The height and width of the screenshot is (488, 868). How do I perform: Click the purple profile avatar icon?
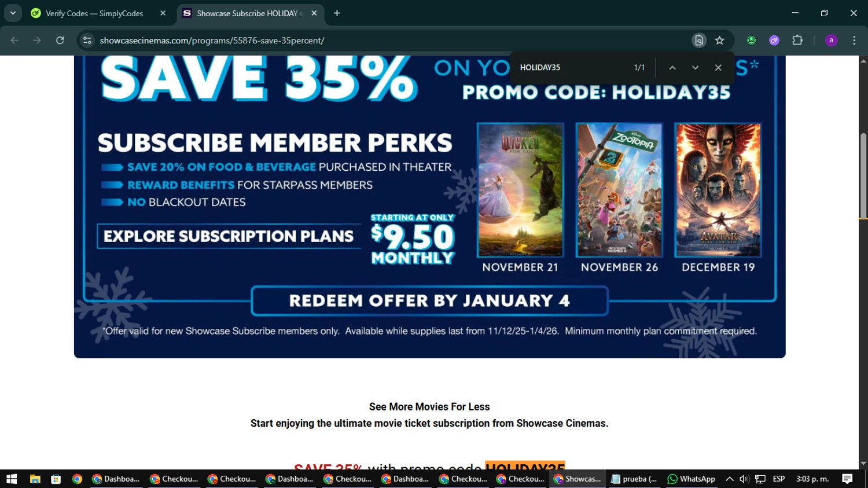pyautogui.click(x=831, y=41)
